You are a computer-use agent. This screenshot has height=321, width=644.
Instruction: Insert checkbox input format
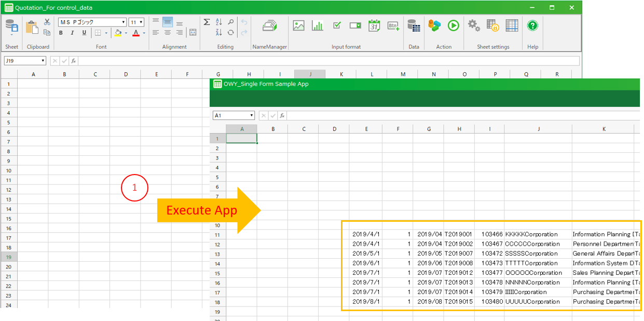click(336, 25)
